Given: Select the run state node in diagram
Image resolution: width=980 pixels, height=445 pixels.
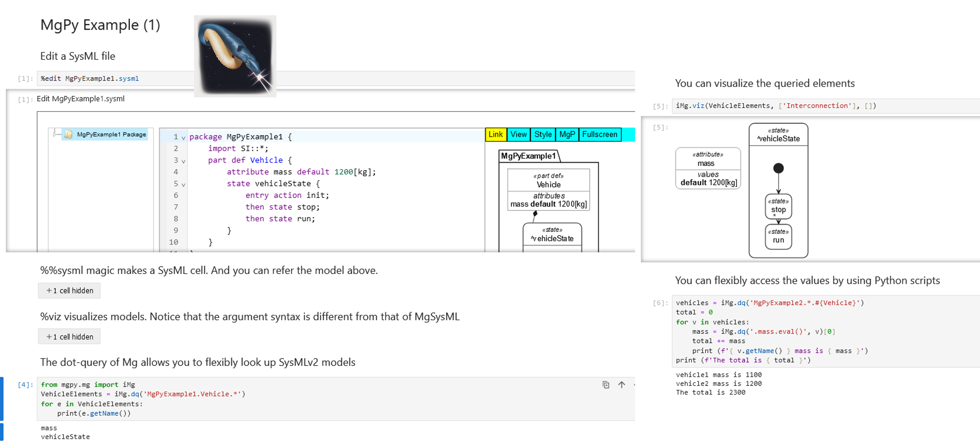Looking at the screenshot, I should coord(778,237).
